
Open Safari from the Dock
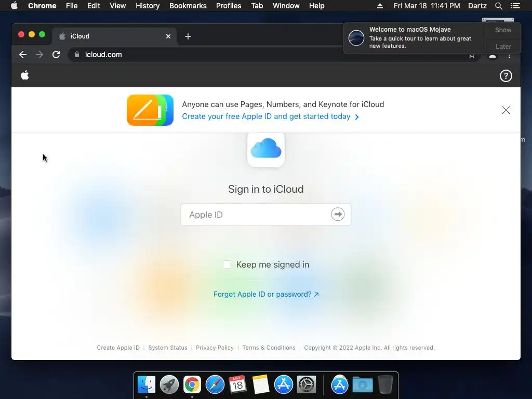pyautogui.click(x=215, y=385)
